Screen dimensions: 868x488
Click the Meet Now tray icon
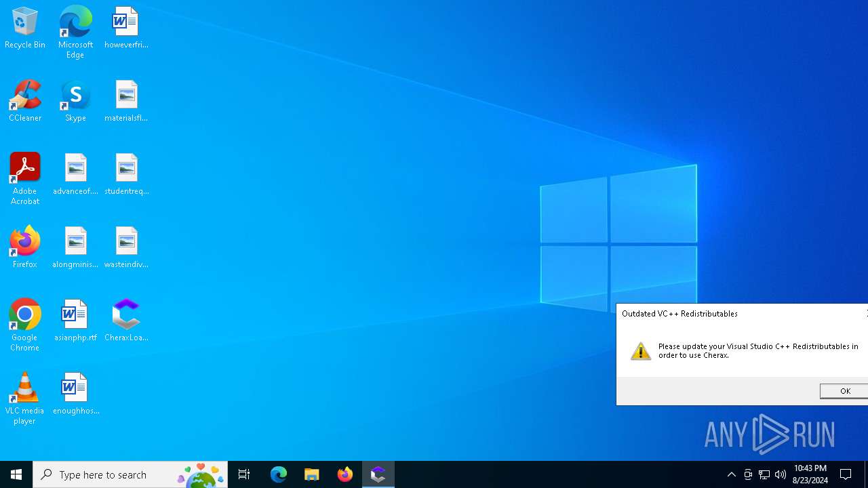748,474
